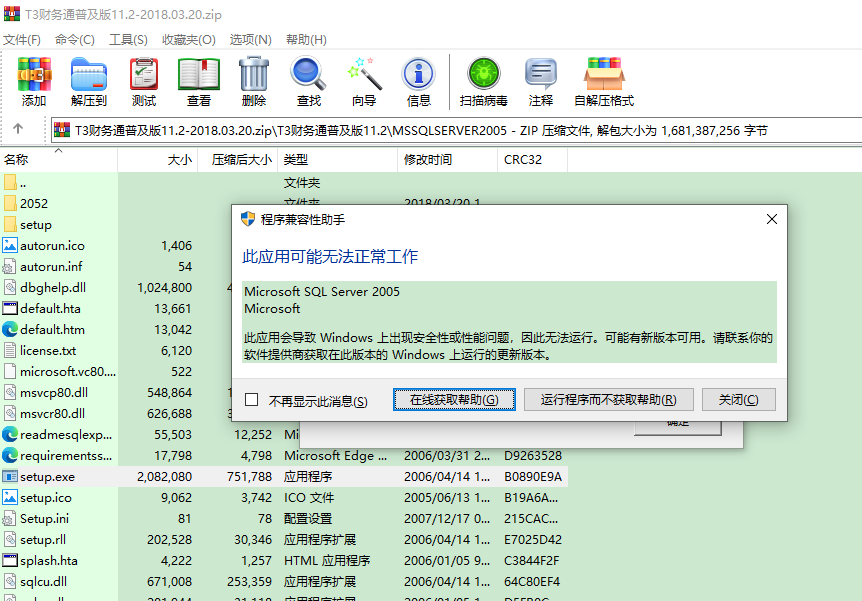Select the requirementss... file row
Screen dimensions: 862x601
pos(284,455)
